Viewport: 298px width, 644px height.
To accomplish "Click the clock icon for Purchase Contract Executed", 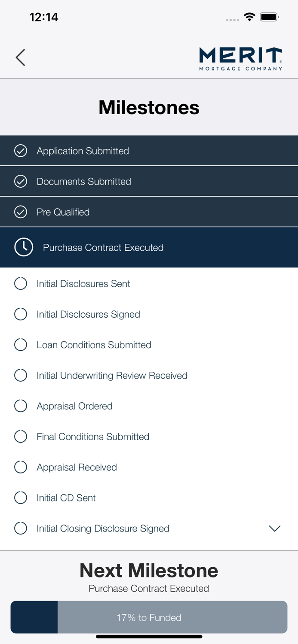I will point(24,247).
